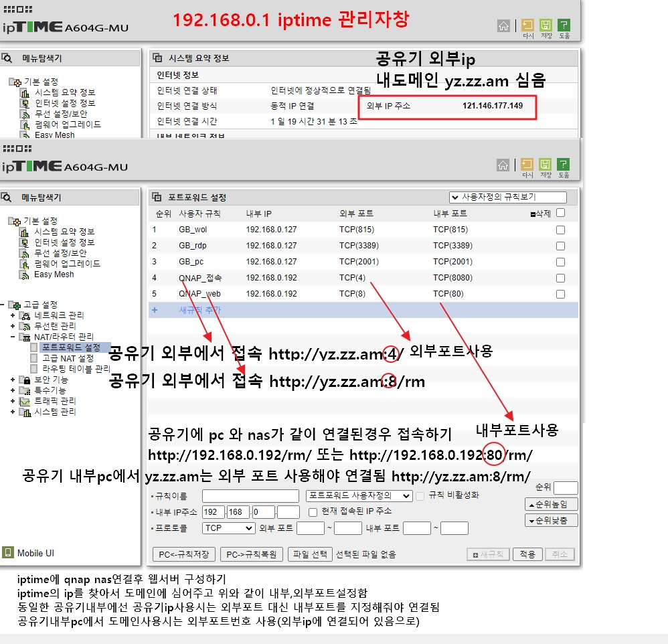The height and width of the screenshot is (644, 668).
Task: Check the checkbox on the GB_wol rule row
Action: [x=561, y=230]
